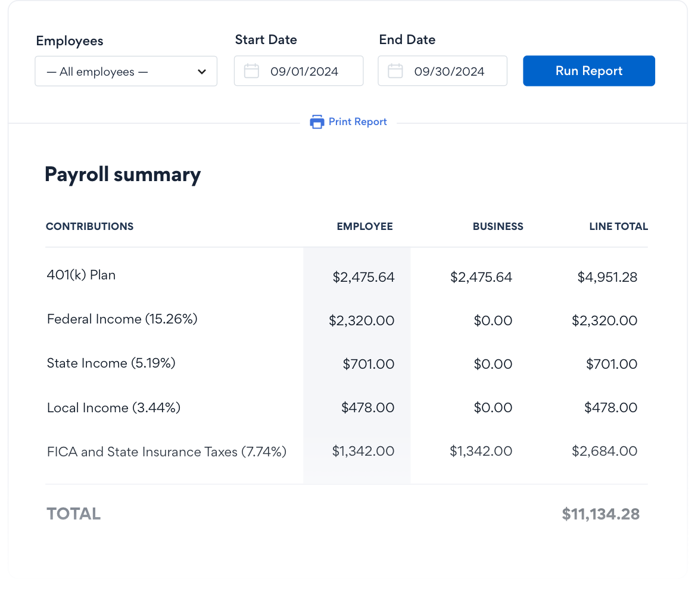The width and height of the screenshot is (698, 616).
Task: Click the TOTAL amount $11,134.28
Action: coord(601,514)
